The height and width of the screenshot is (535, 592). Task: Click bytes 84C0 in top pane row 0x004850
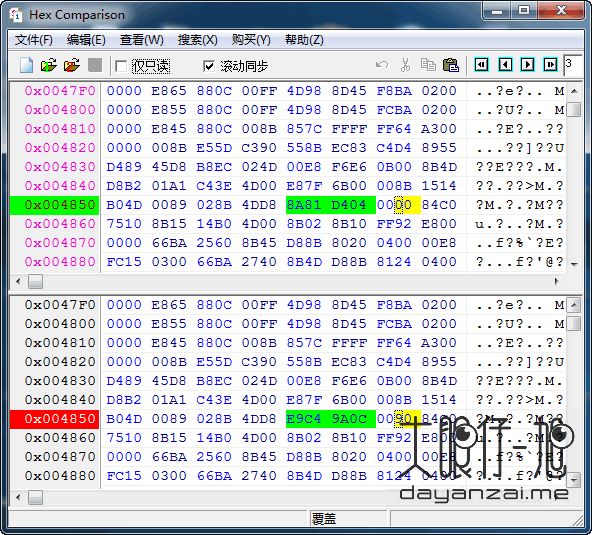click(439, 205)
